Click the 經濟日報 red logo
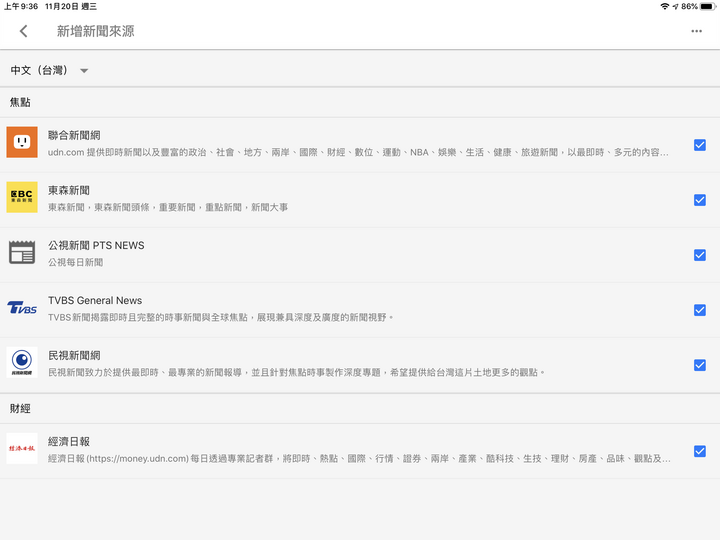 (x=22, y=448)
